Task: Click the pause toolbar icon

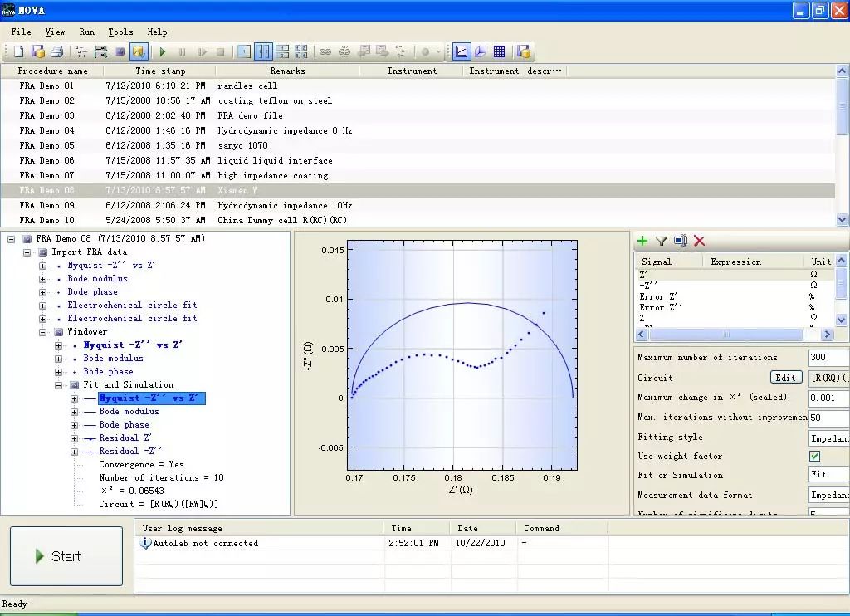Action: [182, 51]
